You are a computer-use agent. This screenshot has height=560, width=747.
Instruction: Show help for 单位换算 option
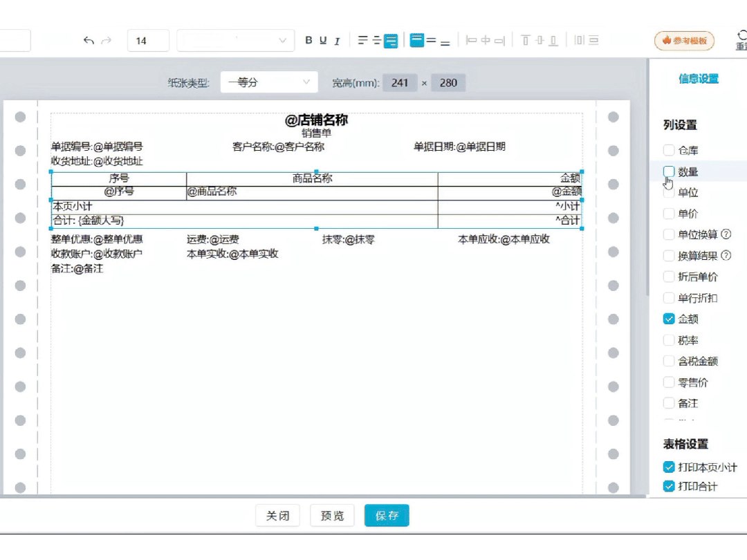coord(726,234)
